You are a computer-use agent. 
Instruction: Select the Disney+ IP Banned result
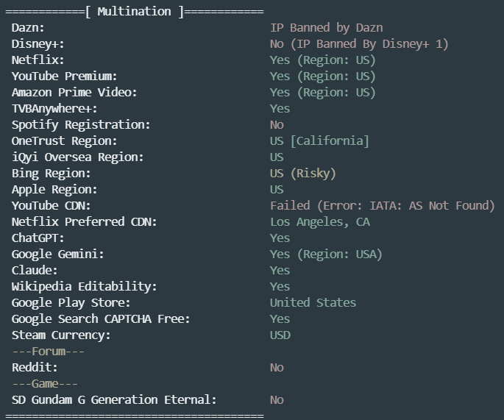tap(359, 44)
